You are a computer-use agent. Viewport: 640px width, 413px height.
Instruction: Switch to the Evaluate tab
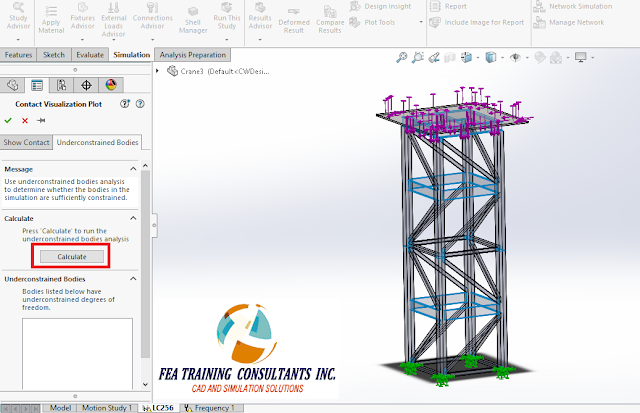click(x=90, y=55)
